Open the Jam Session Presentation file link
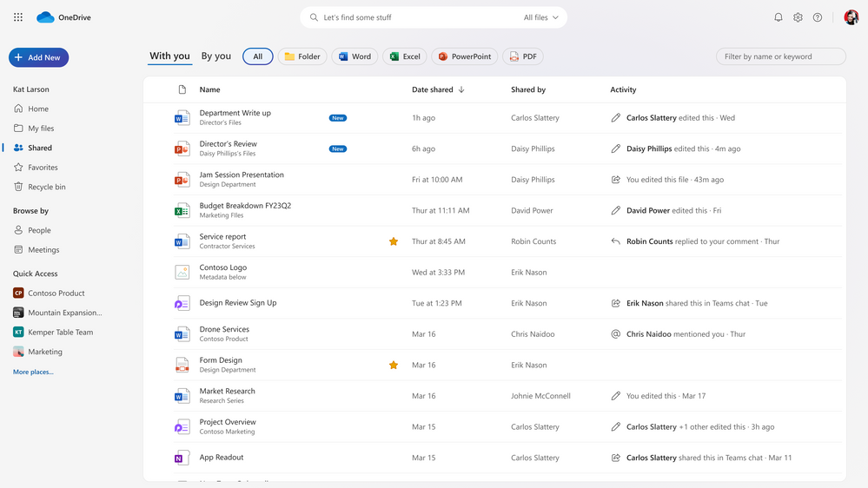Screen dimensions: 868x488 tap(242, 175)
